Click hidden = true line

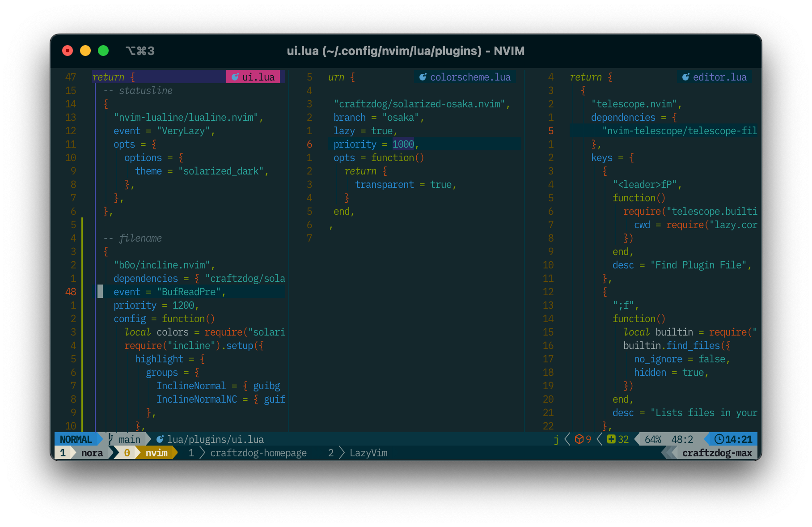click(671, 372)
